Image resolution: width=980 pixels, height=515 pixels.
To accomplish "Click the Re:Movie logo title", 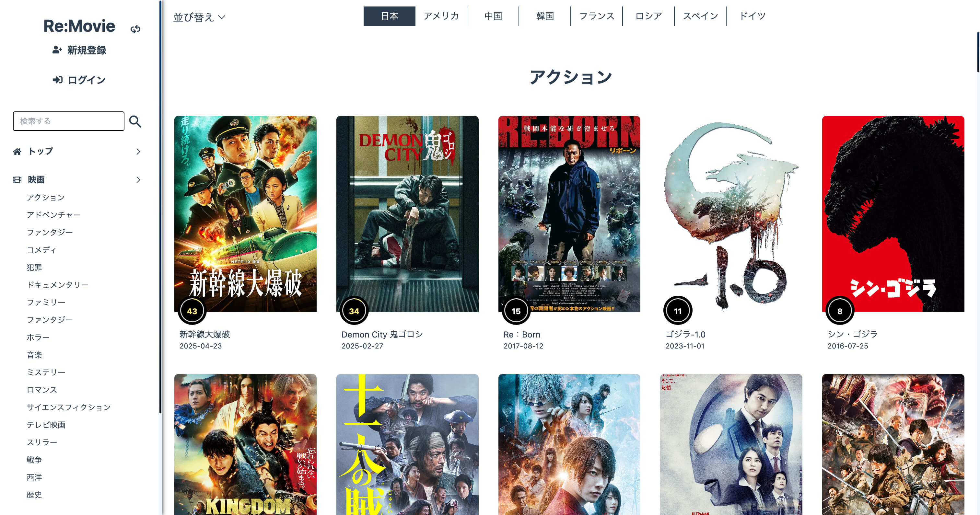I will (x=79, y=26).
